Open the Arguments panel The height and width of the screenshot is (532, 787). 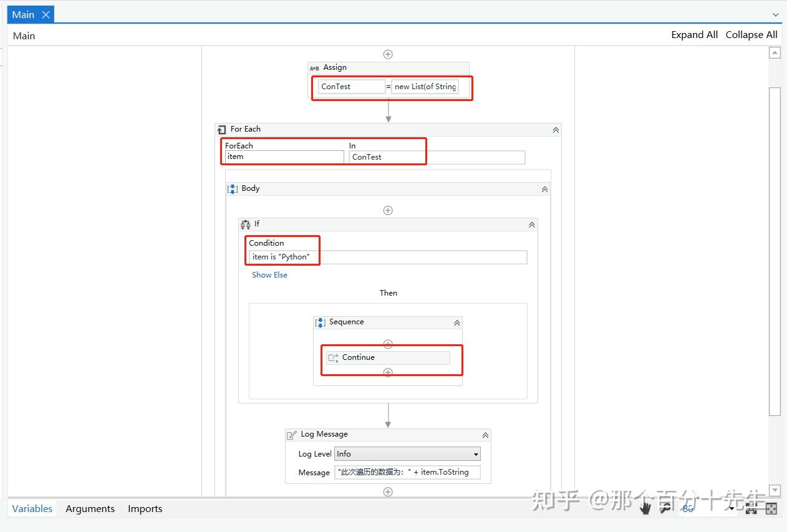click(x=90, y=508)
